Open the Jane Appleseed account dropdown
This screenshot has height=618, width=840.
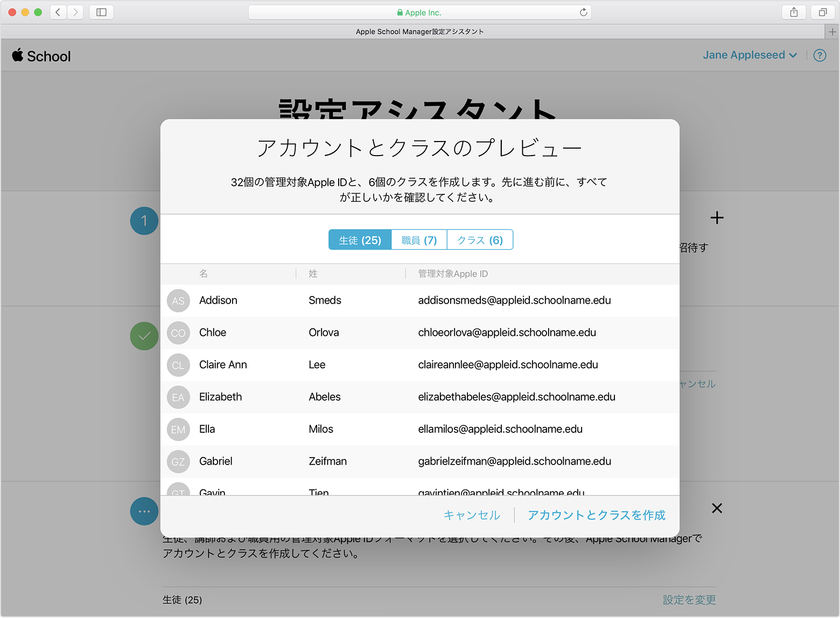click(750, 55)
